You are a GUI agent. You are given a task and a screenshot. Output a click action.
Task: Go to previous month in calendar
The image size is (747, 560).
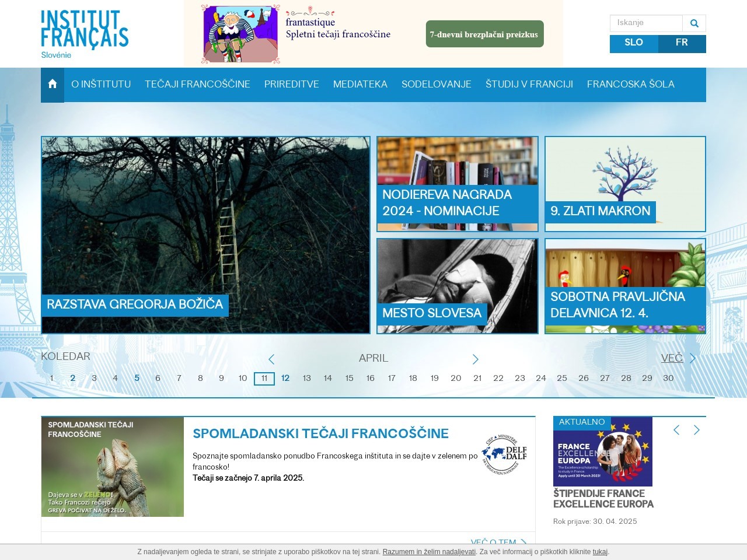pos(271,359)
